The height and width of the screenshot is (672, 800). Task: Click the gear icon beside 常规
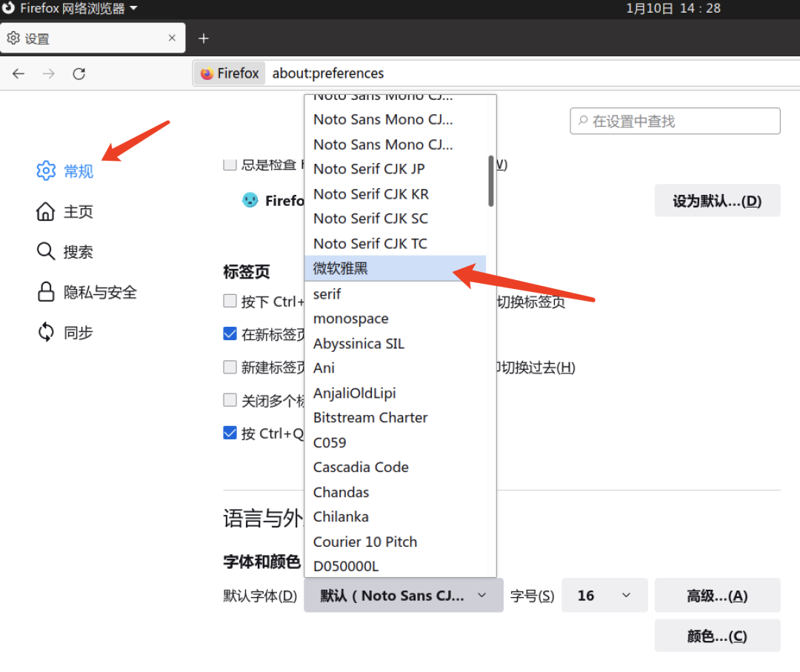46,170
